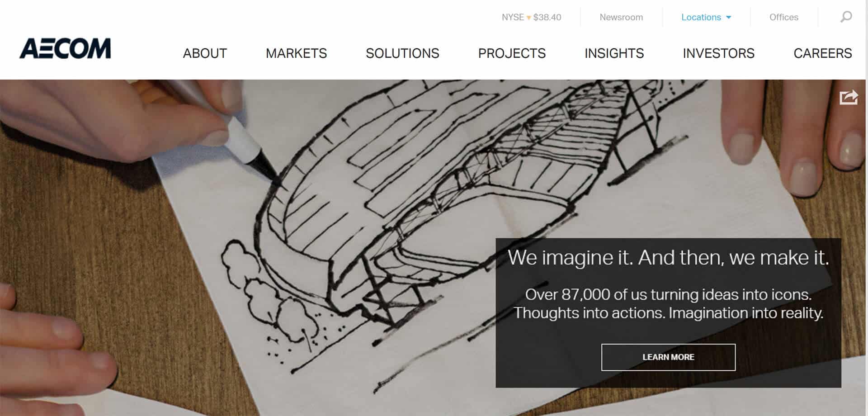
Task: Visit the CAREERS page
Action: [x=822, y=53]
